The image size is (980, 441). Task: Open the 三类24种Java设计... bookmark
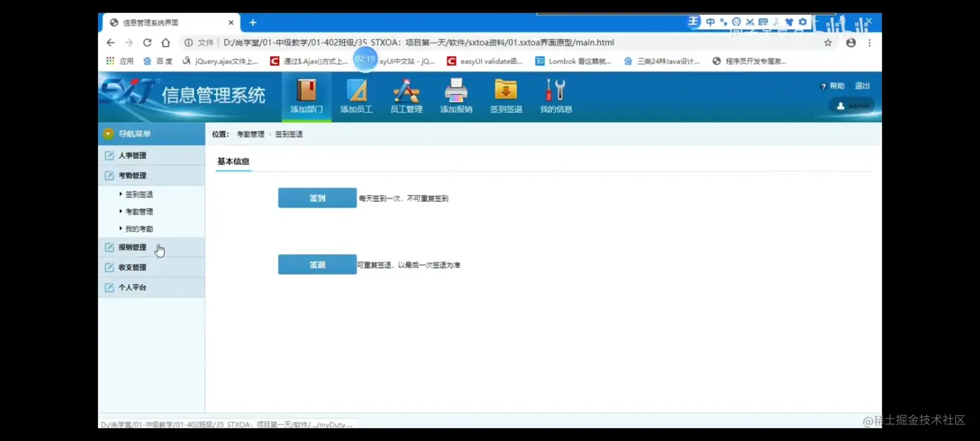click(662, 61)
